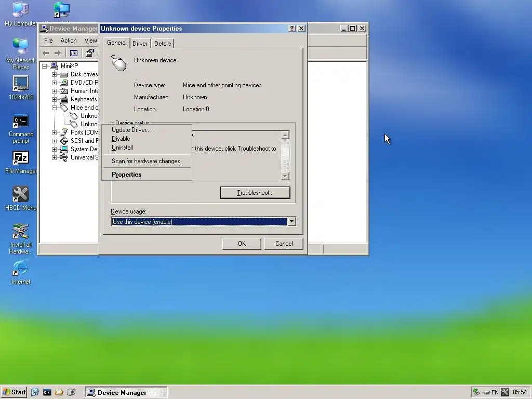Open the Action menu in Device Manager

pos(69,41)
